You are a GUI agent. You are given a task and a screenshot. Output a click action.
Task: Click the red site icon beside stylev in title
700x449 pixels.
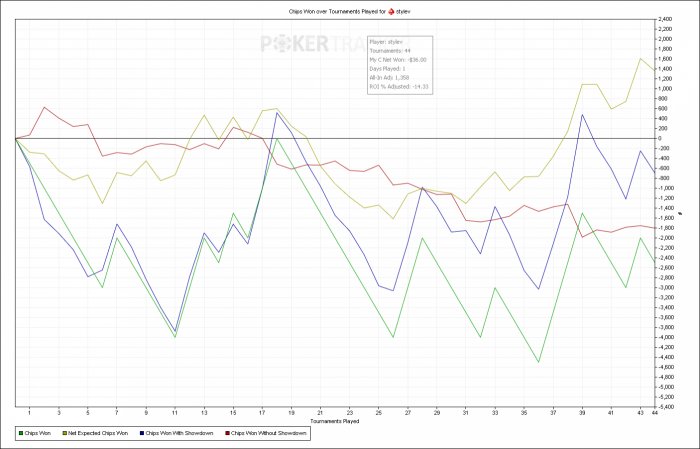391,12
